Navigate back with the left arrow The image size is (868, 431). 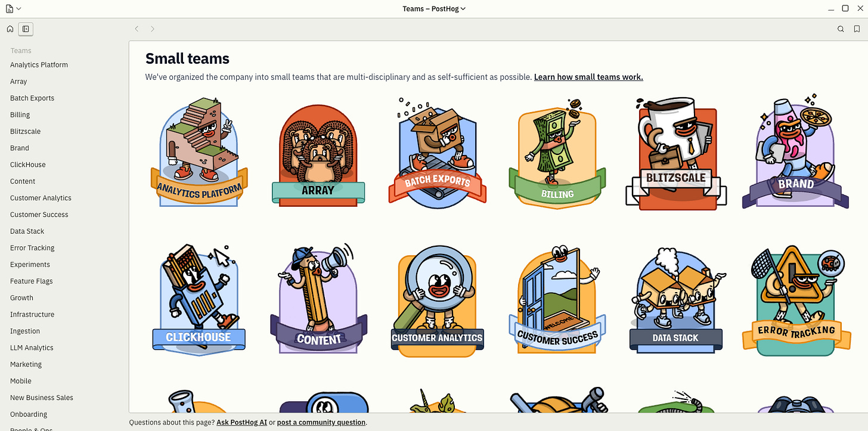click(137, 29)
